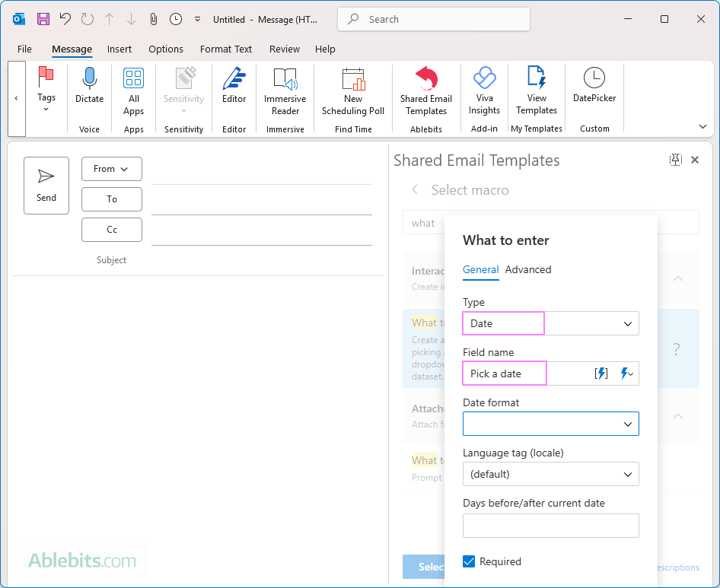
Task: Click the To button
Action: [x=112, y=199]
